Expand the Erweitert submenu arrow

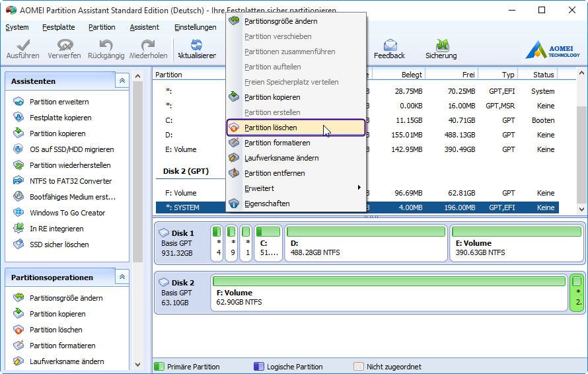pyautogui.click(x=359, y=187)
